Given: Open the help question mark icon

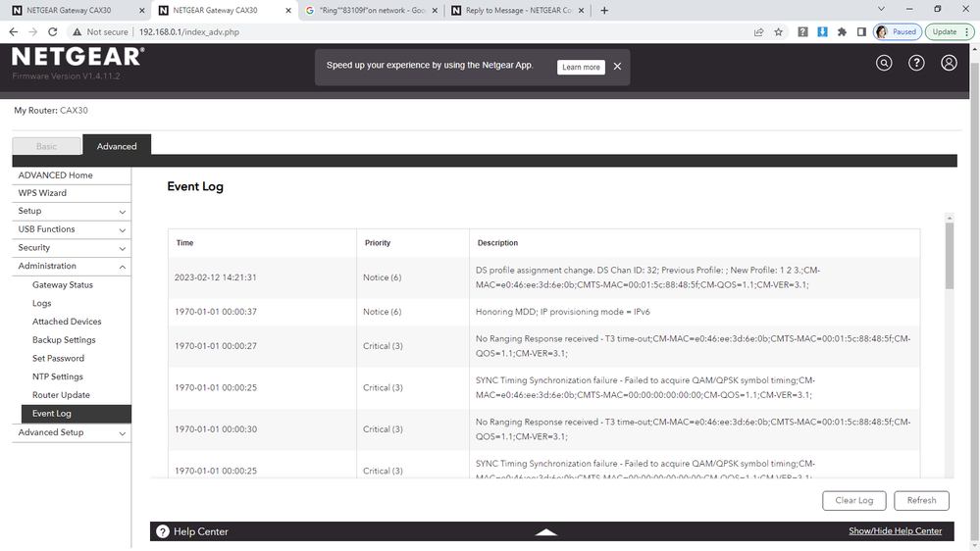Looking at the screenshot, I should point(916,63).
